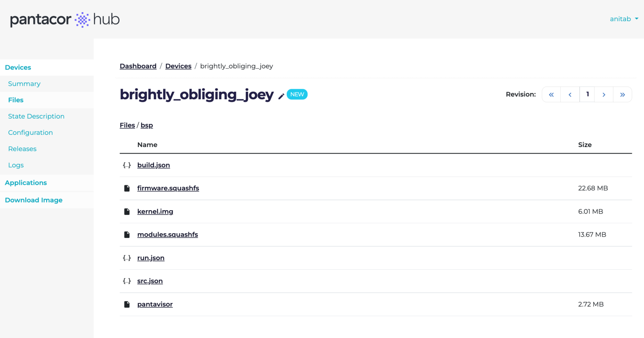
Task: Select Configuration in the sidebar
Action: click(31, 133)
